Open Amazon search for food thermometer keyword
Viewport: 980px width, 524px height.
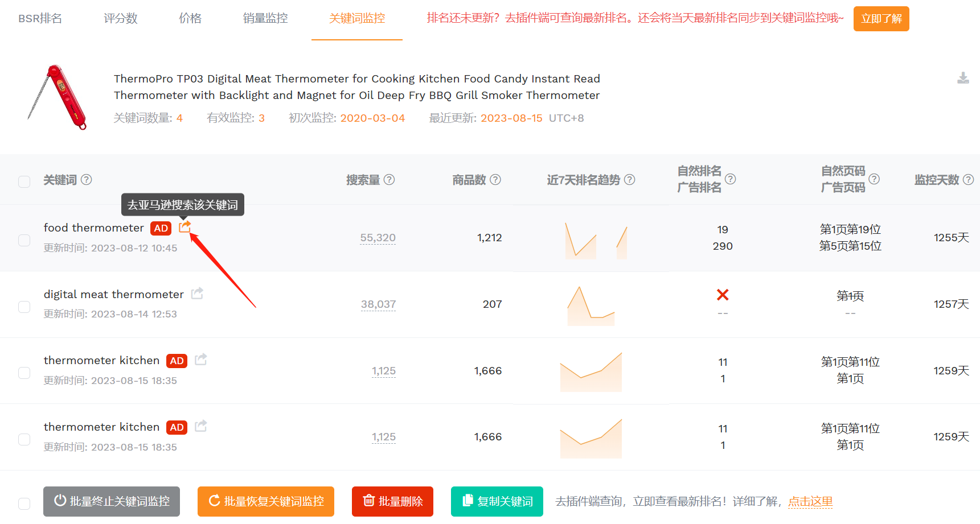184,227
